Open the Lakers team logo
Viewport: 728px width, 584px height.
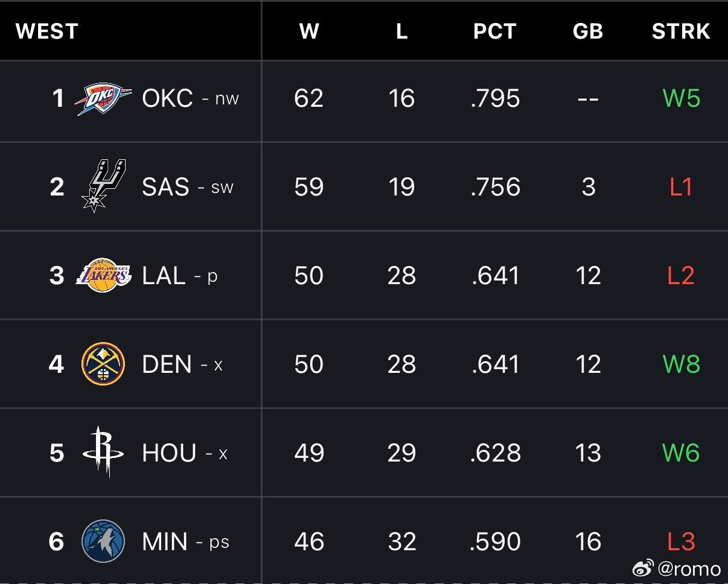(103, 276)
